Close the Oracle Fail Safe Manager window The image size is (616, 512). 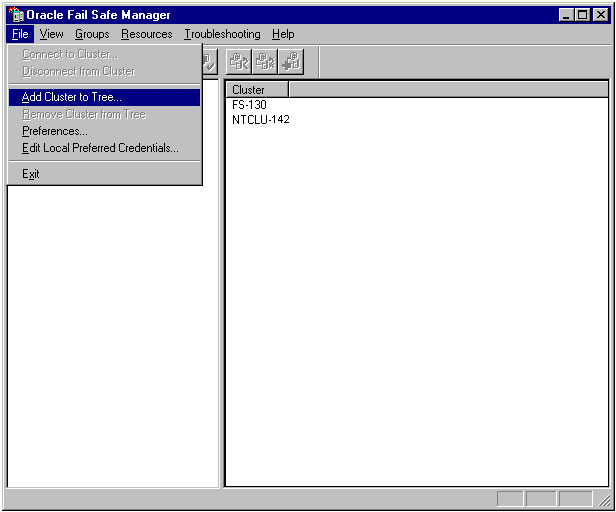[600, 15]
